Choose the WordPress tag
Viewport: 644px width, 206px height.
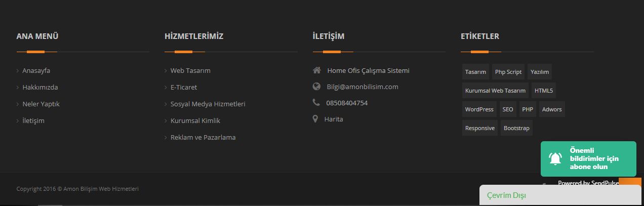pyautogui.click(x=479, y=109)
